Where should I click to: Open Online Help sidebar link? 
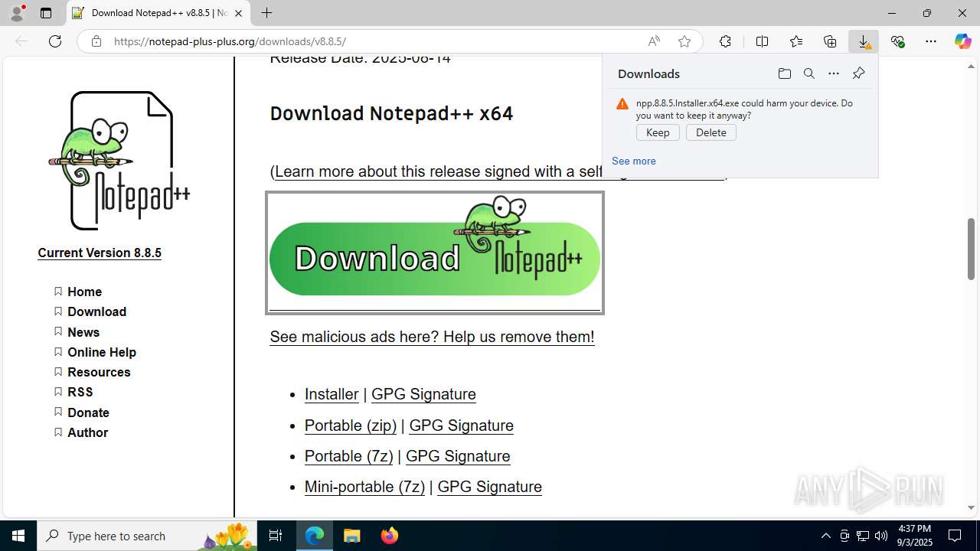click(x=102, y=352)
